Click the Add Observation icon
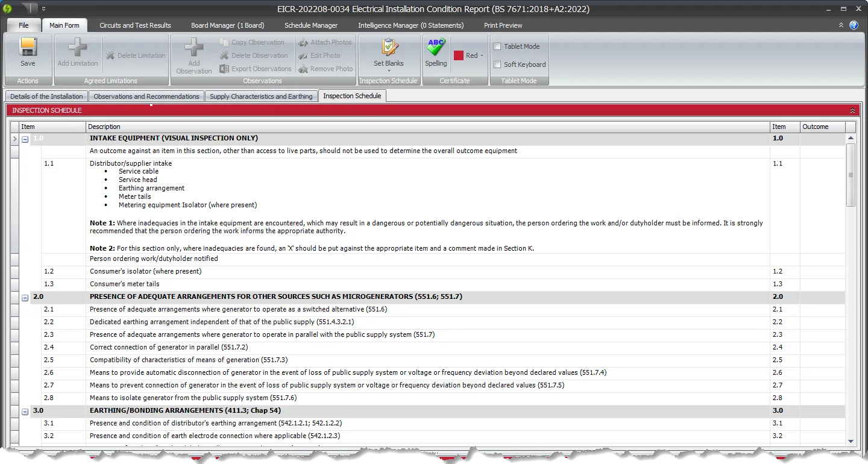Image resolution: width=868 pixels, height=464 pixels. [193, 55]
